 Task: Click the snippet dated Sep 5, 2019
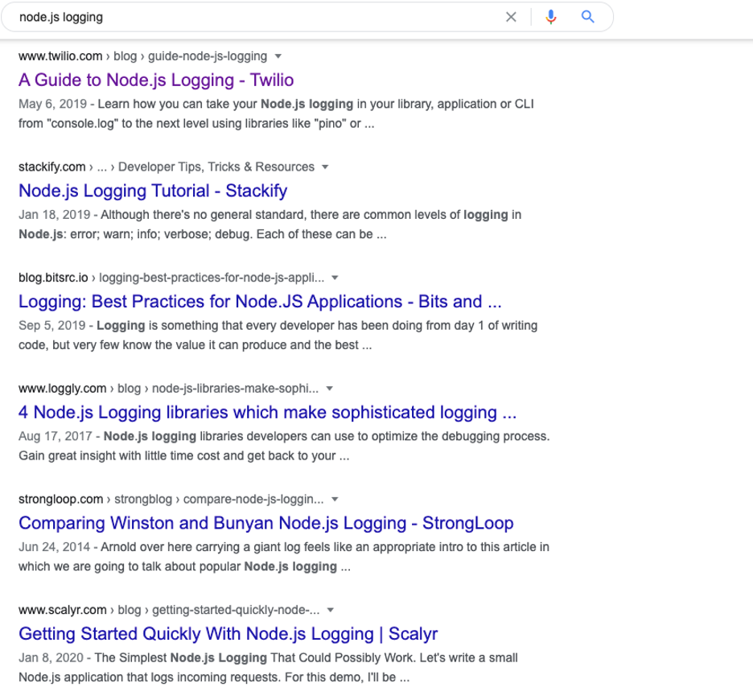tap(278, 336)
